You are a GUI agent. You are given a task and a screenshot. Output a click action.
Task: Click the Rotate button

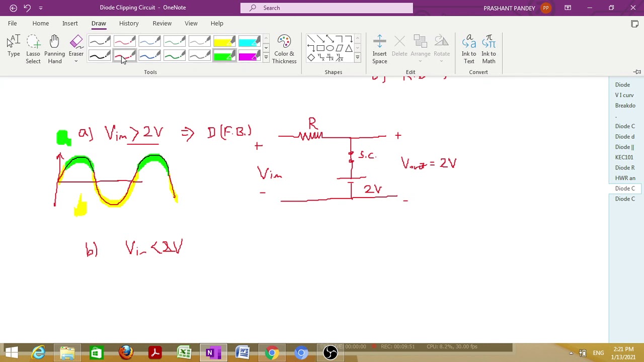(x=442, y=49)
